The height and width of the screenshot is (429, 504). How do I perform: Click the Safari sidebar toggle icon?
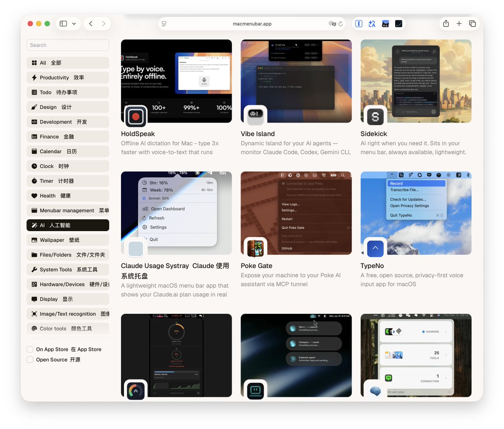click(63, 24)
